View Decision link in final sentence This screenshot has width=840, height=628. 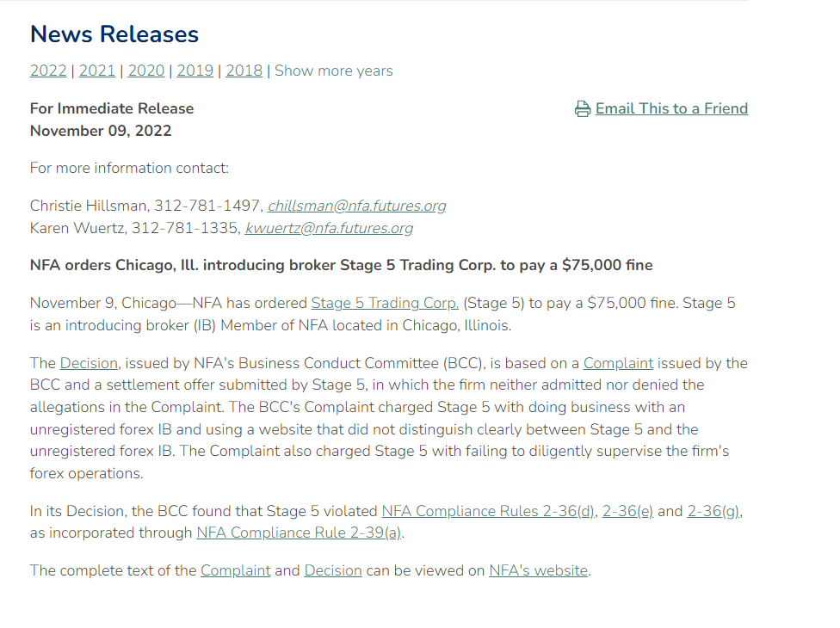pos(333,570)
